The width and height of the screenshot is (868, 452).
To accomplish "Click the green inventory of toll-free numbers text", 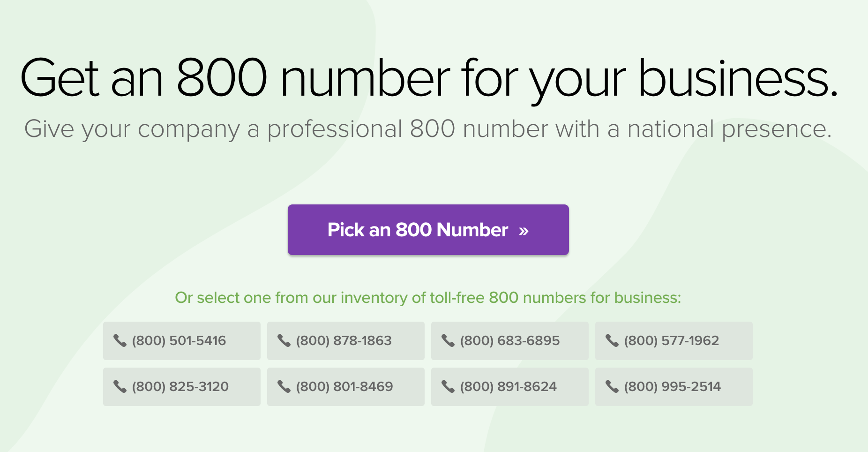I will (428, 298).
